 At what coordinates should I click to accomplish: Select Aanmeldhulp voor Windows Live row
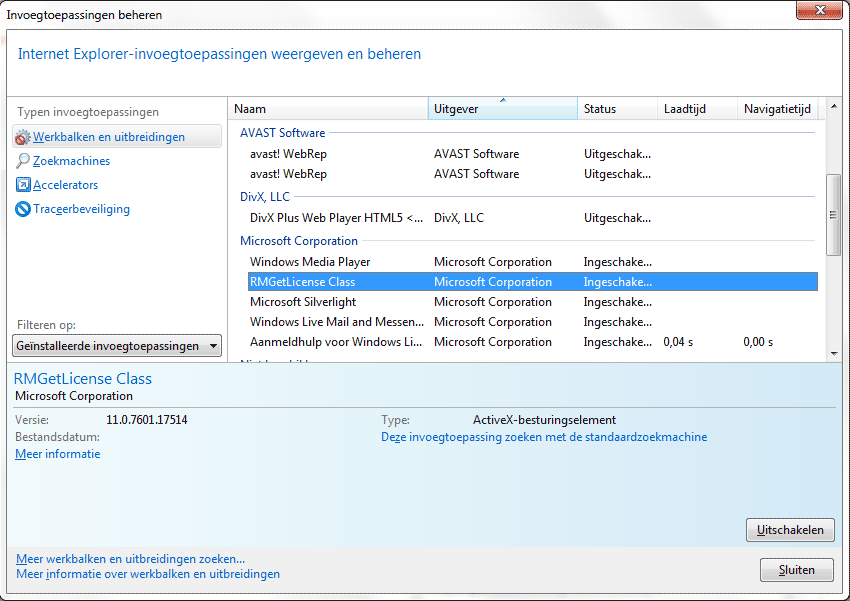[533, 342]
